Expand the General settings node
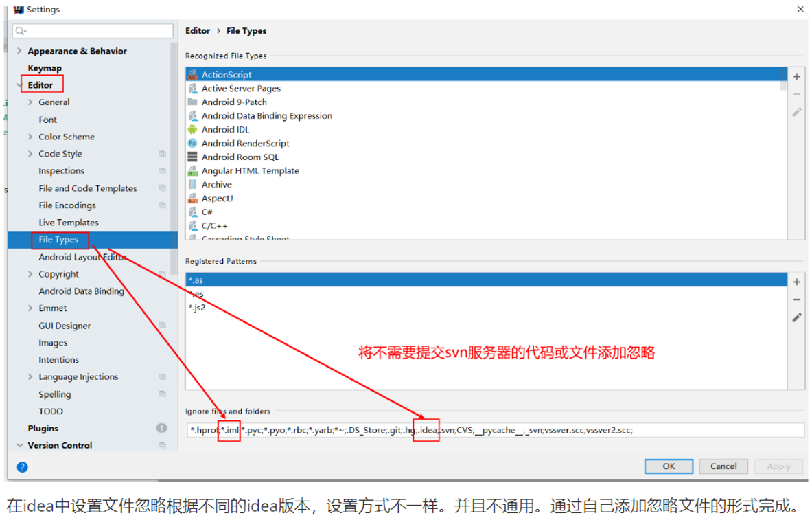 [30, 102]
